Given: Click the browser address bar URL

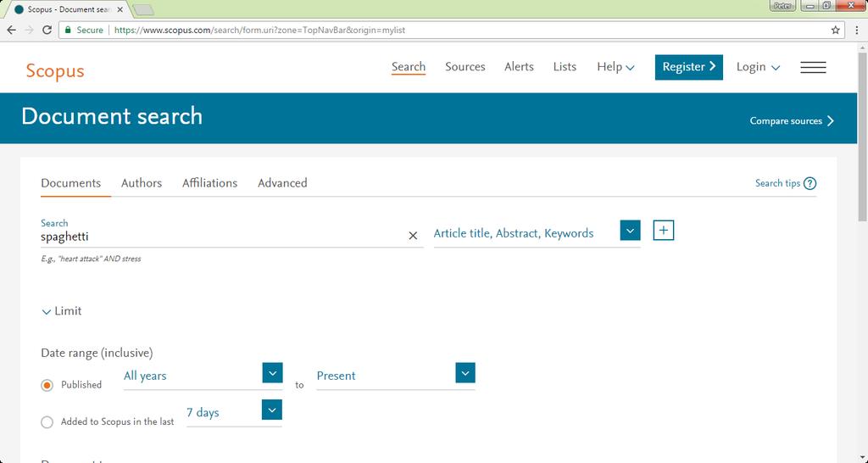Looking at the screenshot, I should 259,30.
